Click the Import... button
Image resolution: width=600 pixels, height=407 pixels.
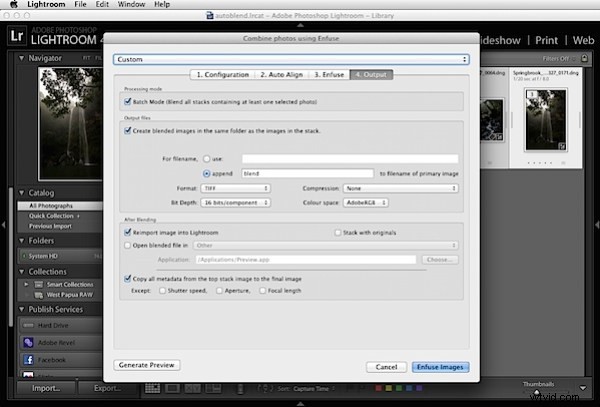click(46, 388)
